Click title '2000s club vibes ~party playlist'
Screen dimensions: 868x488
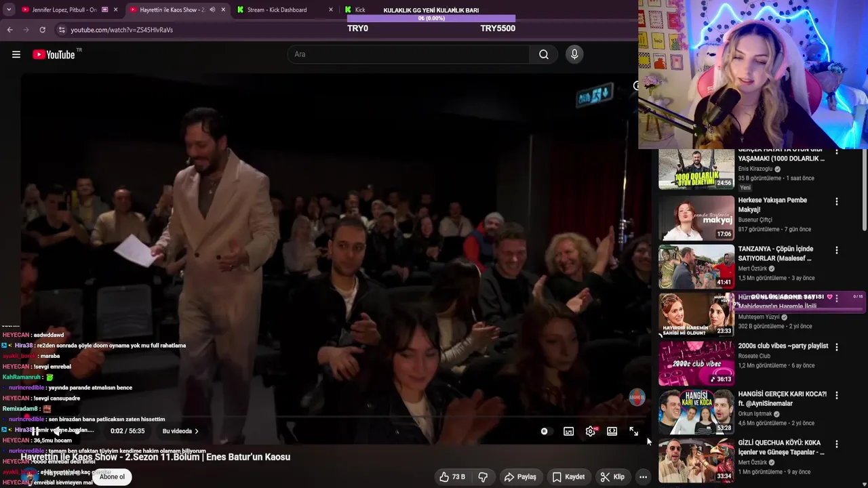(x=783, y=346)
